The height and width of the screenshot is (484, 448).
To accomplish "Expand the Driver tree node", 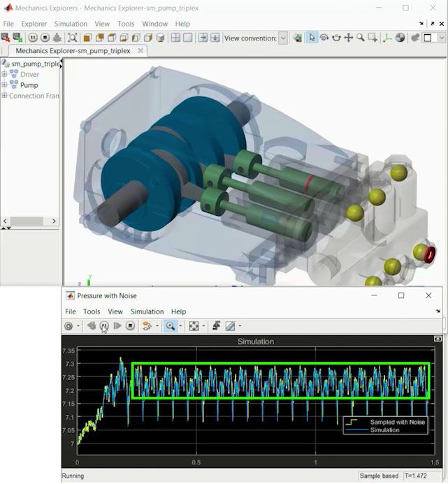I will pos(4,74).
